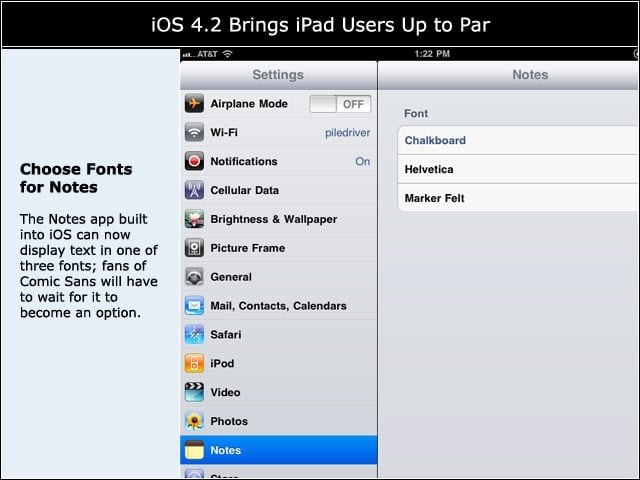Tap the Picture Frame icon
The height and width of the screenshot is (480, 640).
(194, 248)
